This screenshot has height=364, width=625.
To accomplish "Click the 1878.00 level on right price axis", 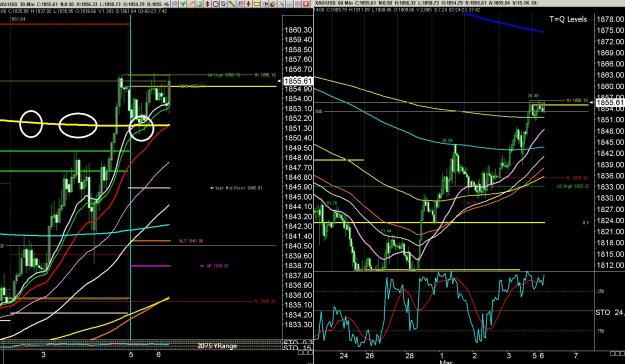I will pyautogui.click(x=611, y=19).
